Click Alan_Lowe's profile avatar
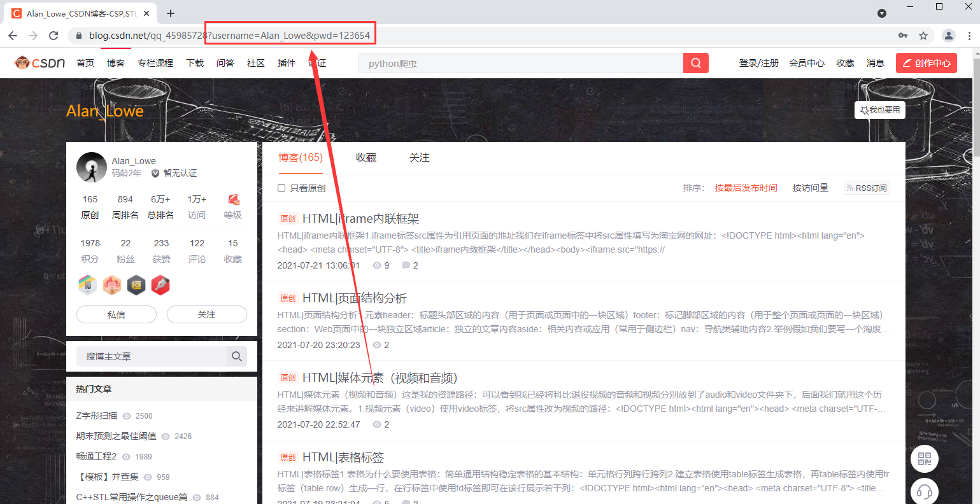Image resolution: width=980 pixels, height=504 pixels. tap(91, 167)
